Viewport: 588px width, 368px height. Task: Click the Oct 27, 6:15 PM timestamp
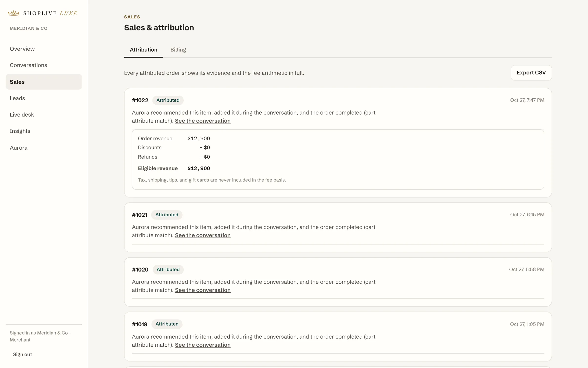(527, 215)
